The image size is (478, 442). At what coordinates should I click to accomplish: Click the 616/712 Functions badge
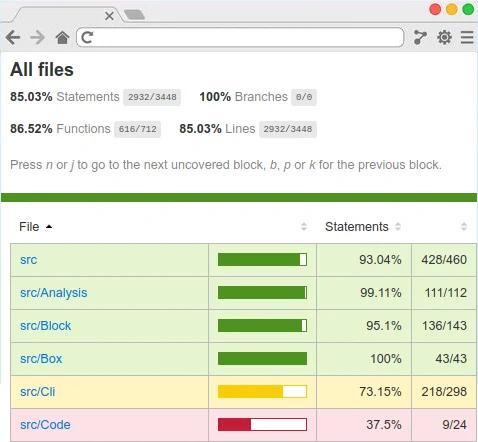tap(137, 129)
